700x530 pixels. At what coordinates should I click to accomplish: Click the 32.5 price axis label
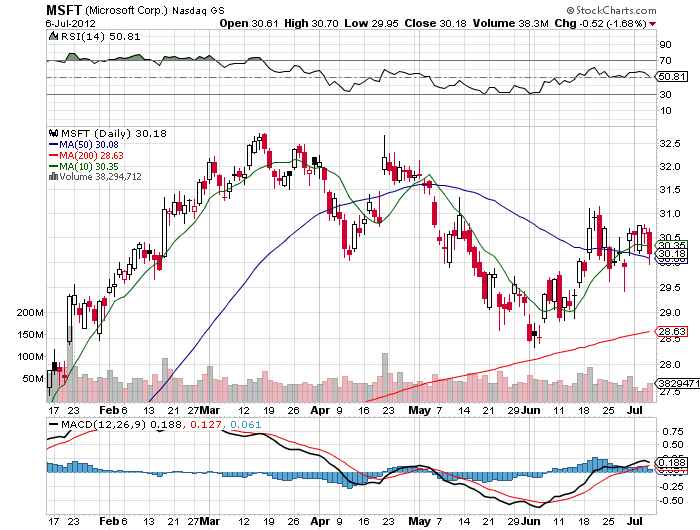coord(670,144)
